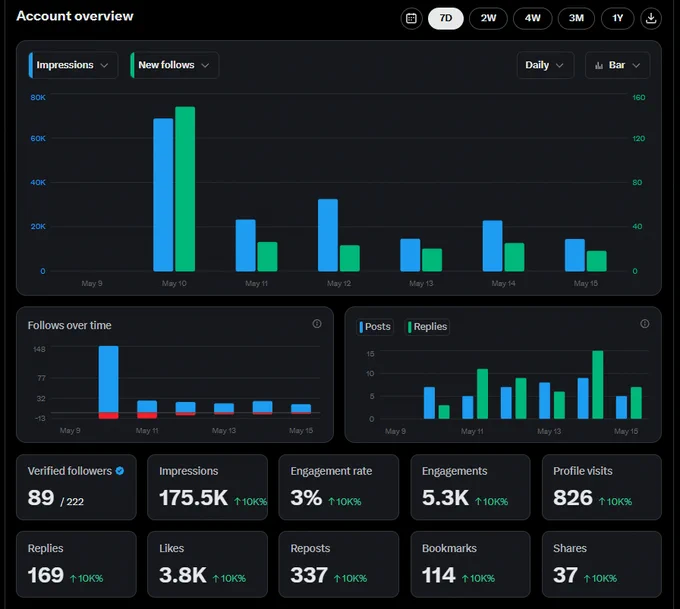Viewport: 680px width, 609px height.
Task: Open the Impressions 175.5K card
Action: 207,487
